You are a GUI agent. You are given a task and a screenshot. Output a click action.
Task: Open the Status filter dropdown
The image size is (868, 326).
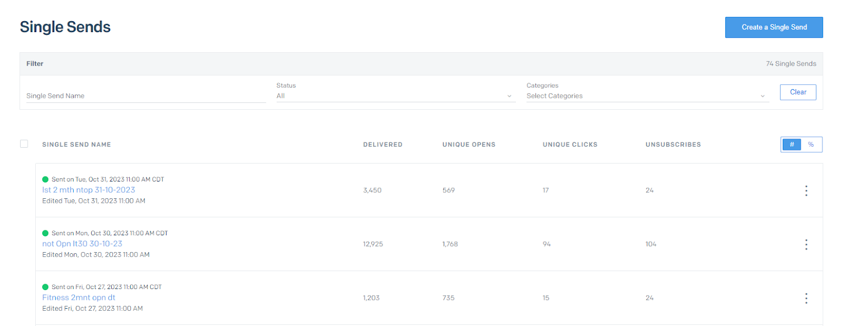[x=395, y=96]
